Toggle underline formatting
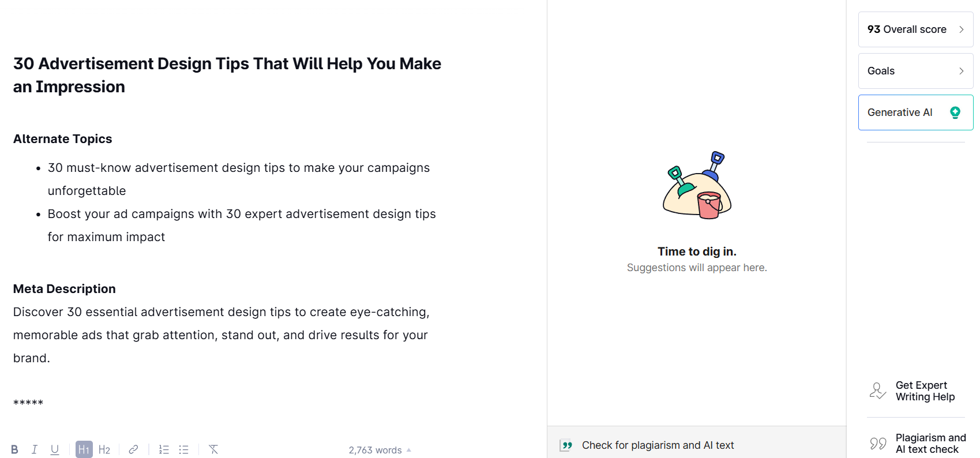 pos(55,449)
